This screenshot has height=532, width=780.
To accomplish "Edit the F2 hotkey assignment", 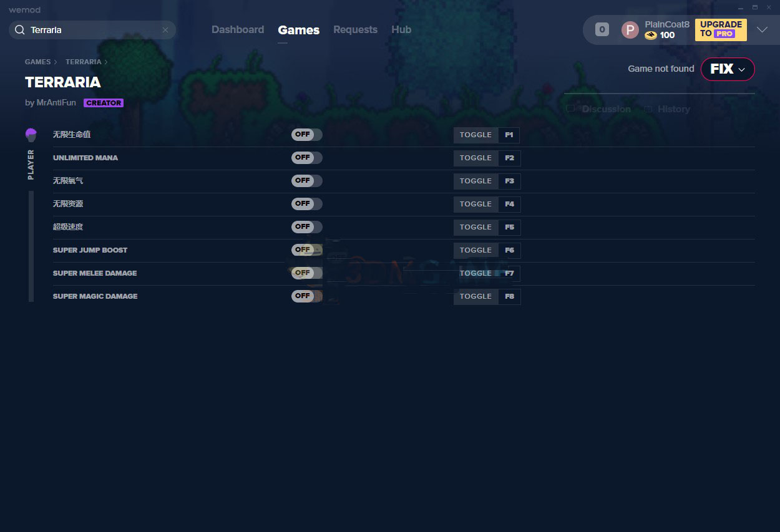I will 509,158.
